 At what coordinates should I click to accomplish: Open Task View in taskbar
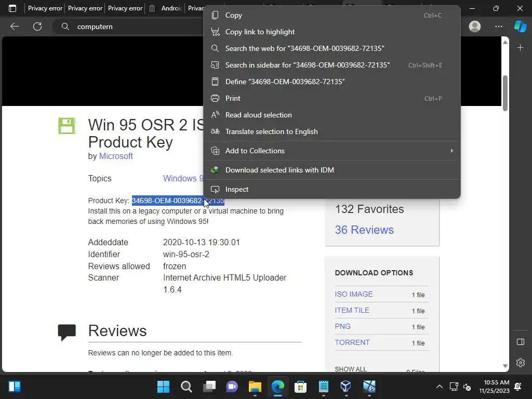click(x=209, y=387)
